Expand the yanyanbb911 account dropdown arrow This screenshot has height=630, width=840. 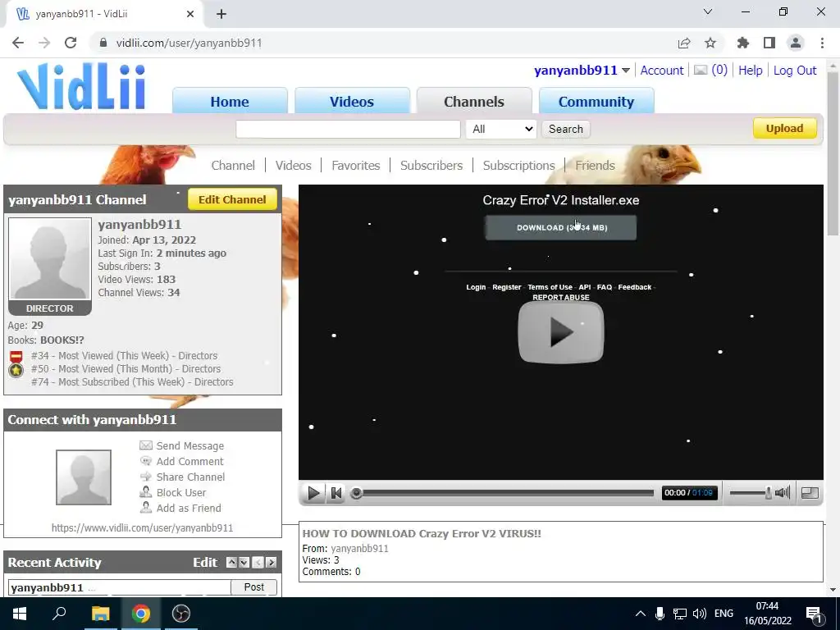point(626,71)
